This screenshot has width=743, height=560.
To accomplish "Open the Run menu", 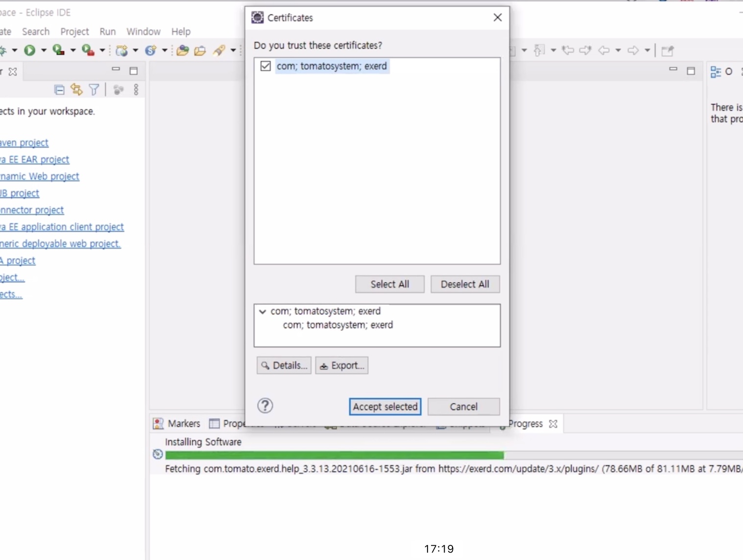I will tap(108, 31).
